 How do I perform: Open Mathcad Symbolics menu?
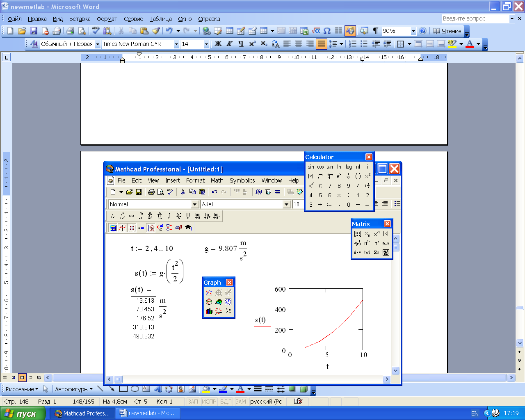point(242,180)
